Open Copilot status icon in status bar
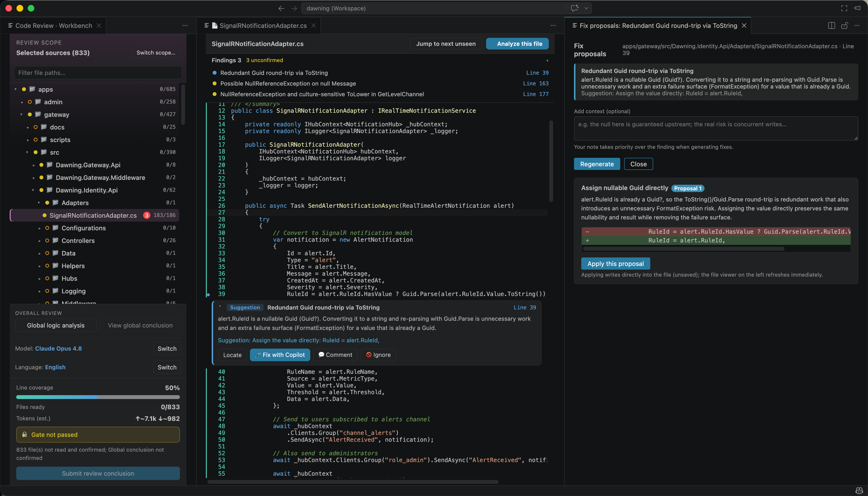The height and width of the screenshot is (496, 868). click(x=859, y=491)
